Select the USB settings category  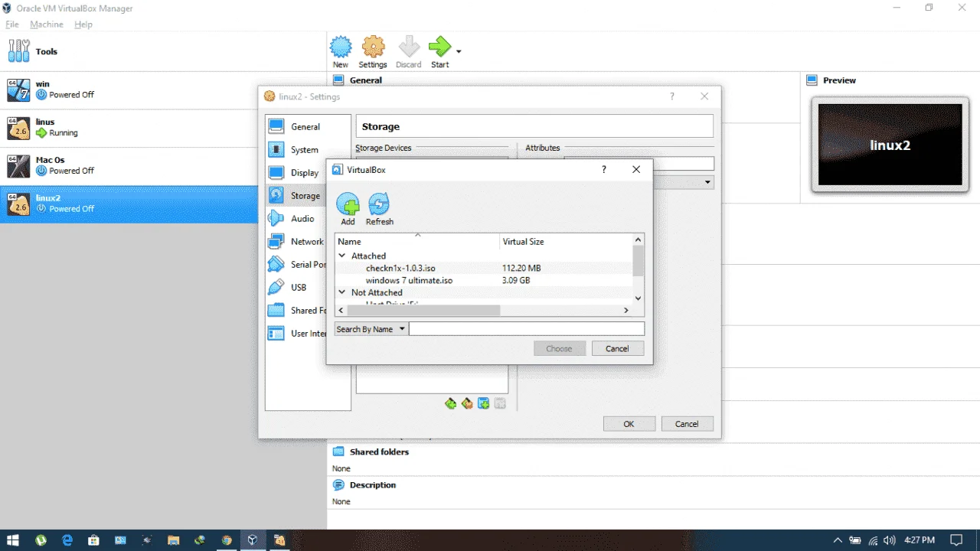[296, 288]
